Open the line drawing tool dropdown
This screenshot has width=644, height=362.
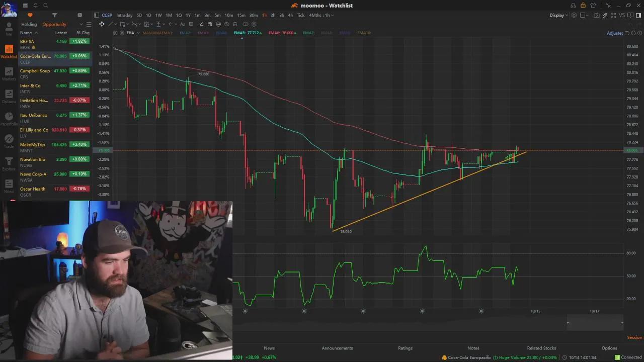pyautogui.click(x=115, y=24)
